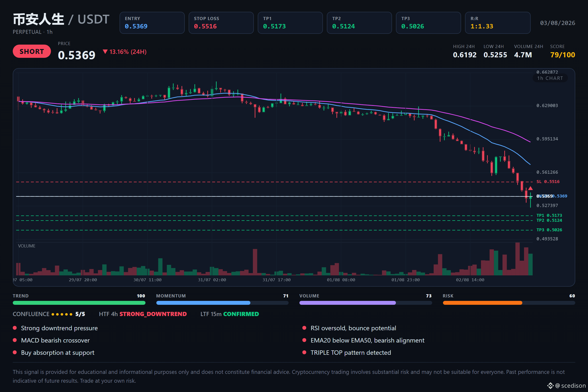Click the TP1 0.5173 chart line label

point(549,216)
